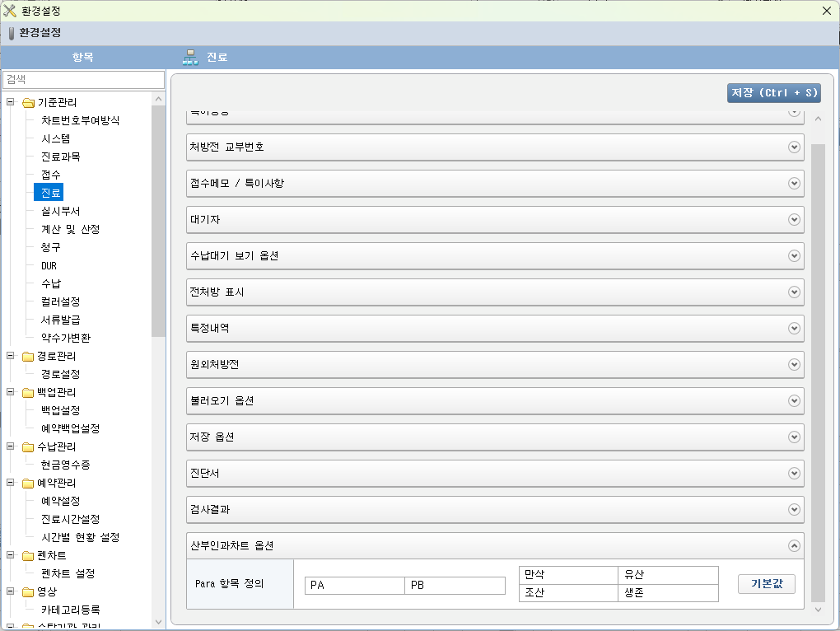
Task: Collapse the 산부인과차트 옵션 section
Action: coord(794,545)
